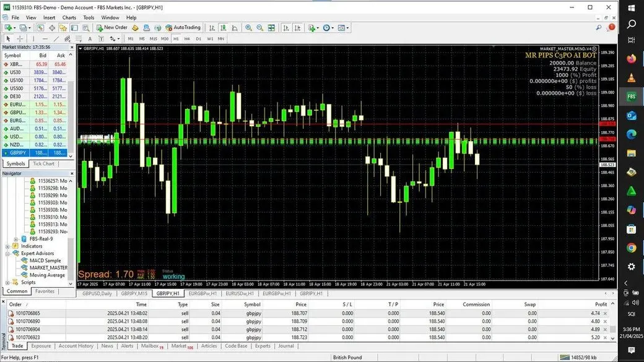
Task: Select the Crosshair tool
Action: [x=20, y=38]
